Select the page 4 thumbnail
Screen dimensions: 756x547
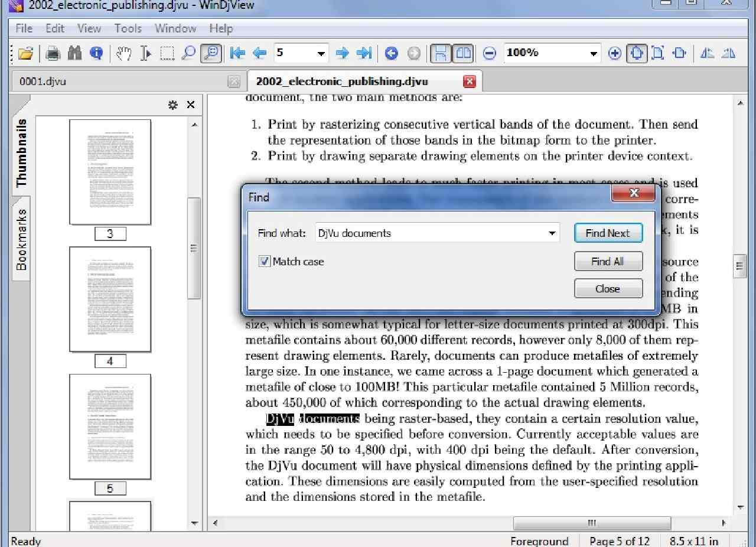coord(110,299)
